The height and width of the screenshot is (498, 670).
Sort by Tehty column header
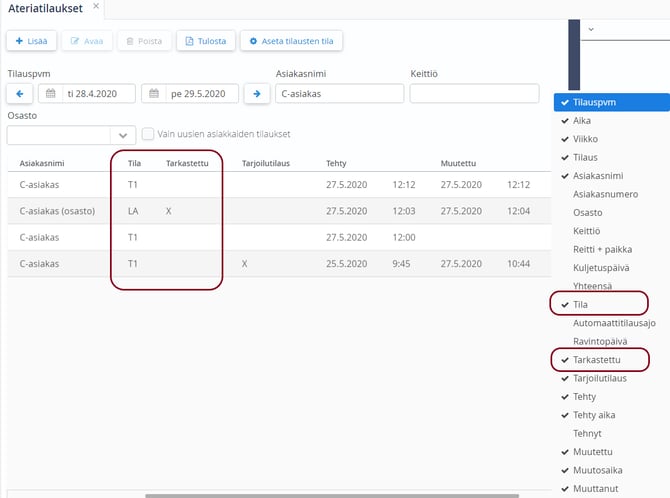(336, 163)
